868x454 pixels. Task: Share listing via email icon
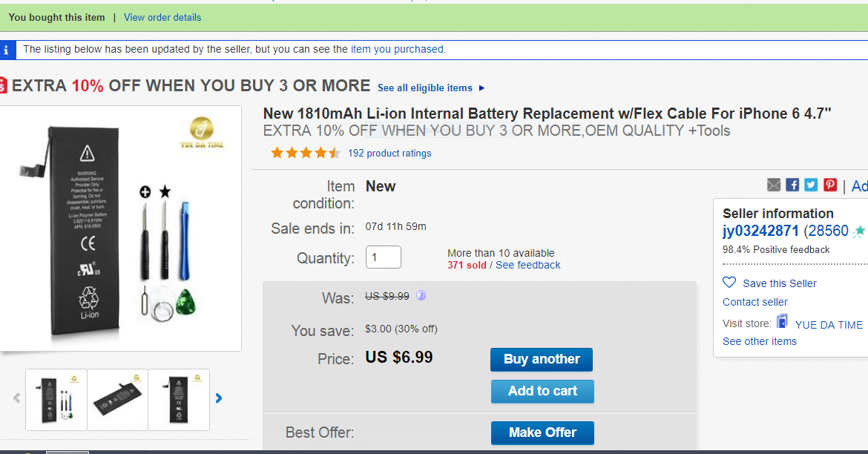[x=774, y=185]
